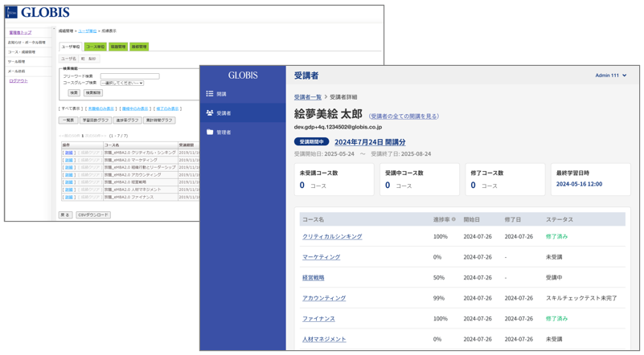Image resolution: width=644 pixels, height=355 pixels.
Task: Focus the フリーワード検索 text field
Action: pos(129,76)
